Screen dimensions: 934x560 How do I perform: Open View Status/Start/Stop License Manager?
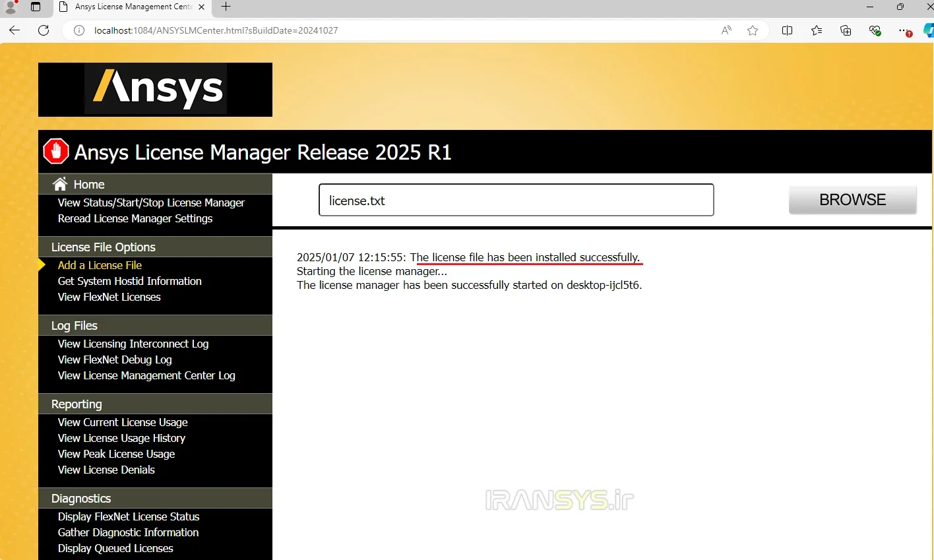tap(151, 202)
